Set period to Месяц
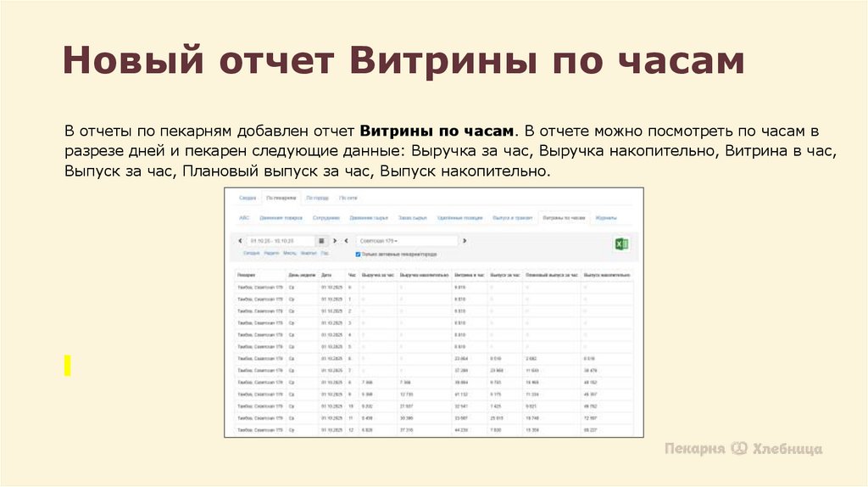 point(290,253)
